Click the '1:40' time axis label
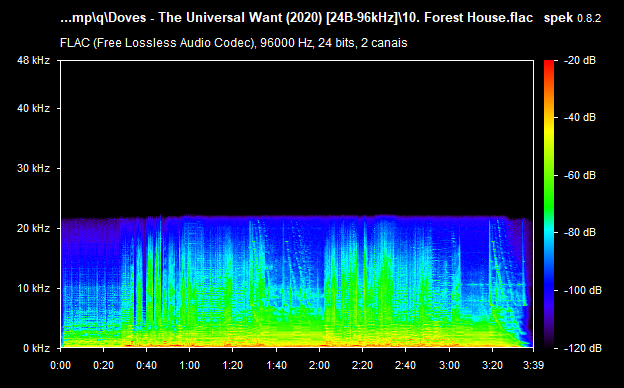This screenshot has height=388, width=624. (276, 365)
